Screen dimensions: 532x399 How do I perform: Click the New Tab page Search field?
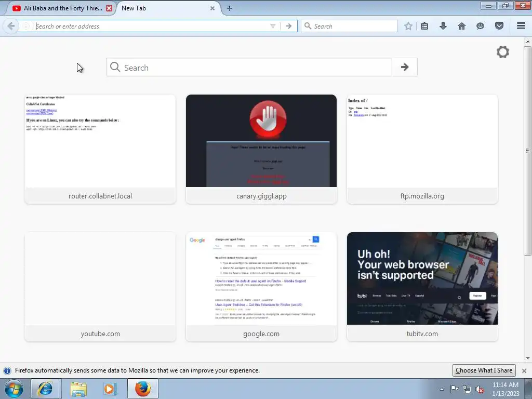(249, 67)
